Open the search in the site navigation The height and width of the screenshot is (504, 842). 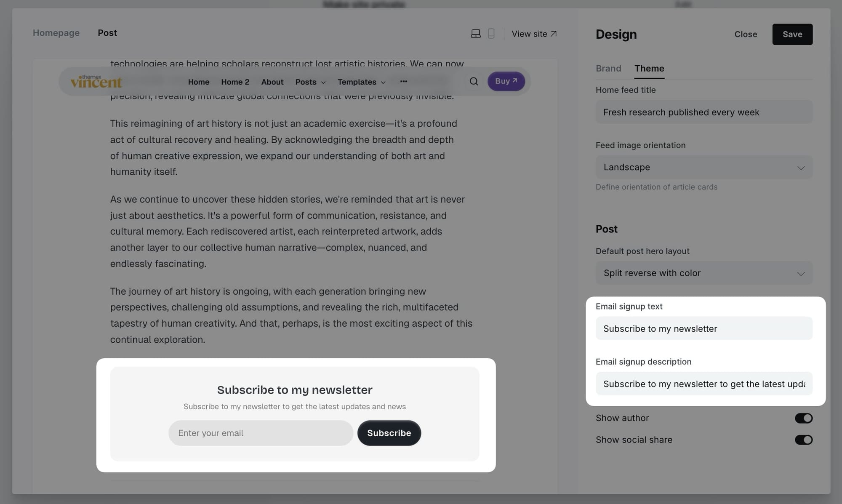click(473, 81)
